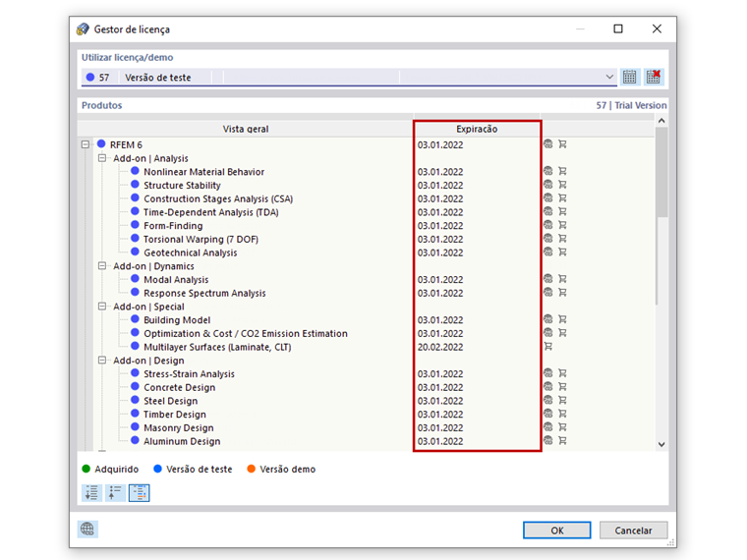Image resolution: width=747 pixels, height=560 pixels.
Task: Select Multilayer Surfaces (Laminate, CLT) item
Action: click(x=217, y=347)
